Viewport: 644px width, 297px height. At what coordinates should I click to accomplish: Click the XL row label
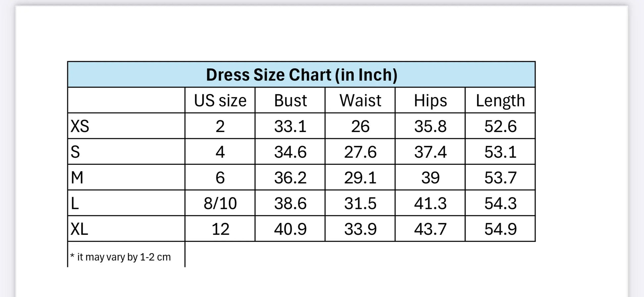[79, 229]
